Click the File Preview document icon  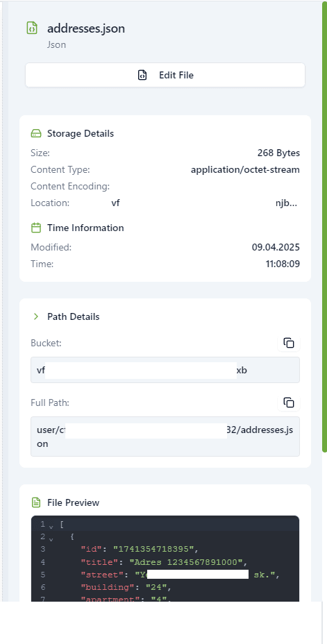click(36, 502)
